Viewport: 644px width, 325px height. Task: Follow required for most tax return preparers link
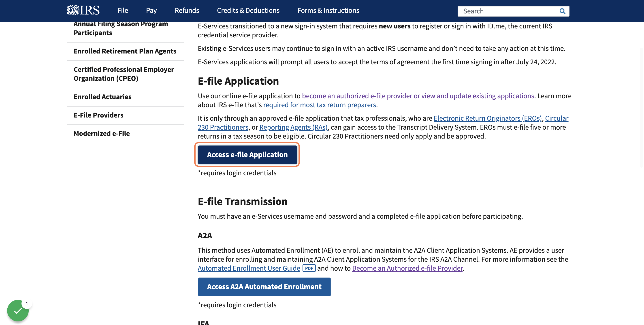(x=319, y=105)
